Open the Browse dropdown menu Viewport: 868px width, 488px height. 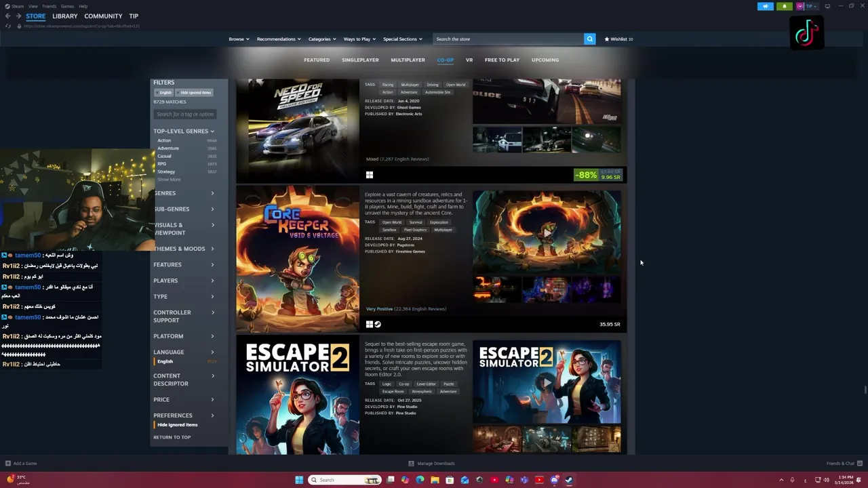239,39
